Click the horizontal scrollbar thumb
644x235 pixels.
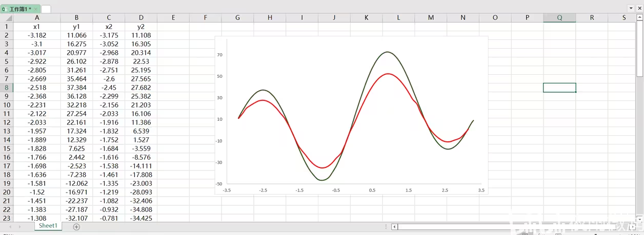tap(507, 226)
